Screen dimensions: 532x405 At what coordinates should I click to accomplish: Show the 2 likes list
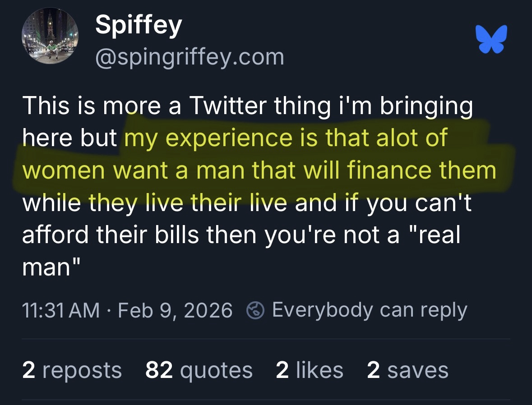click(x=309, y=370)
